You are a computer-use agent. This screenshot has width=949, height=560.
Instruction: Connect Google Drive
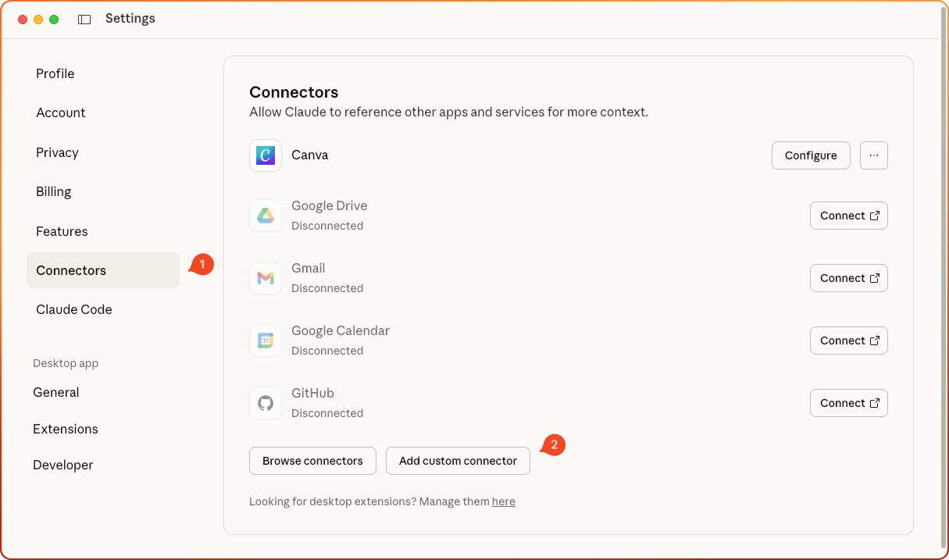pos(848,216)
